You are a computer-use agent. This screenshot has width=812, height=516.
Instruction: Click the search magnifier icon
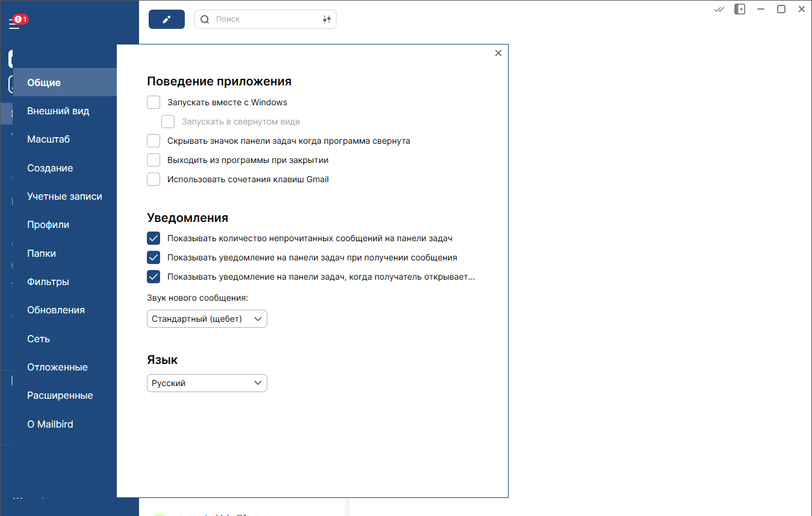coord(205,19)
